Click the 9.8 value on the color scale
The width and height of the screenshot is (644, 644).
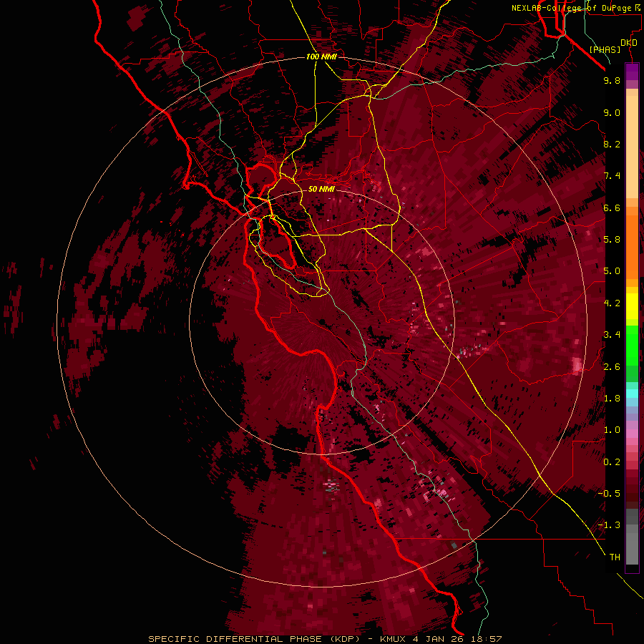point(612,80)
